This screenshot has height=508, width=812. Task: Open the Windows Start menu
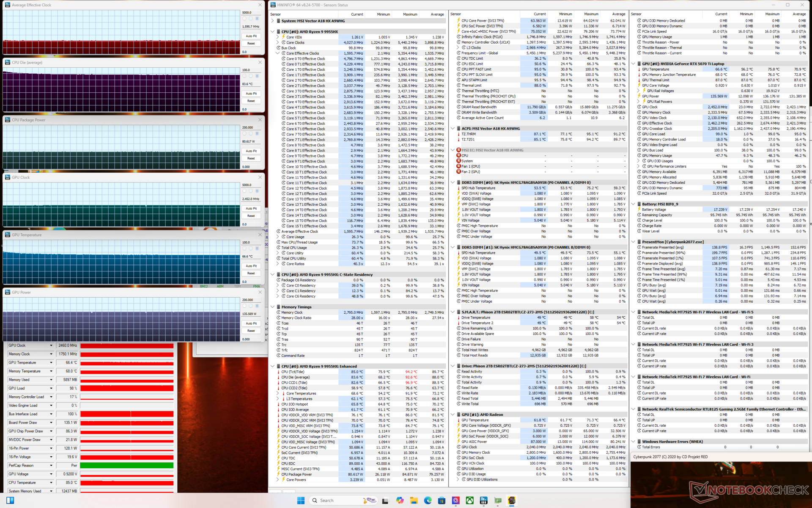[x=301, y=500]
